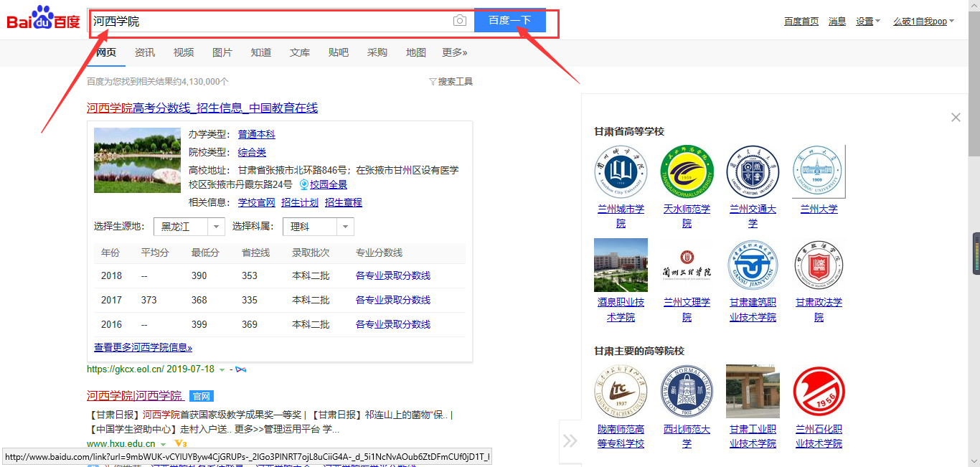Screen dimensions: 980x467
Task: Click 甘肃工业职业技术学院 photo
Action: pyautogui.click(x=753, y=391)
